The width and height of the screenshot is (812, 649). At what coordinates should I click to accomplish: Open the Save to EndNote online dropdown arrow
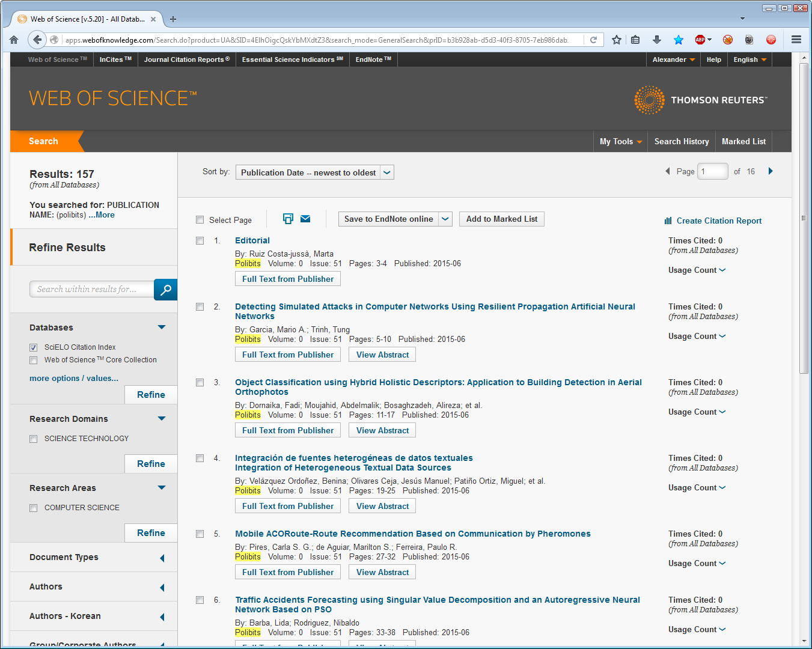[x=445, y=219]
